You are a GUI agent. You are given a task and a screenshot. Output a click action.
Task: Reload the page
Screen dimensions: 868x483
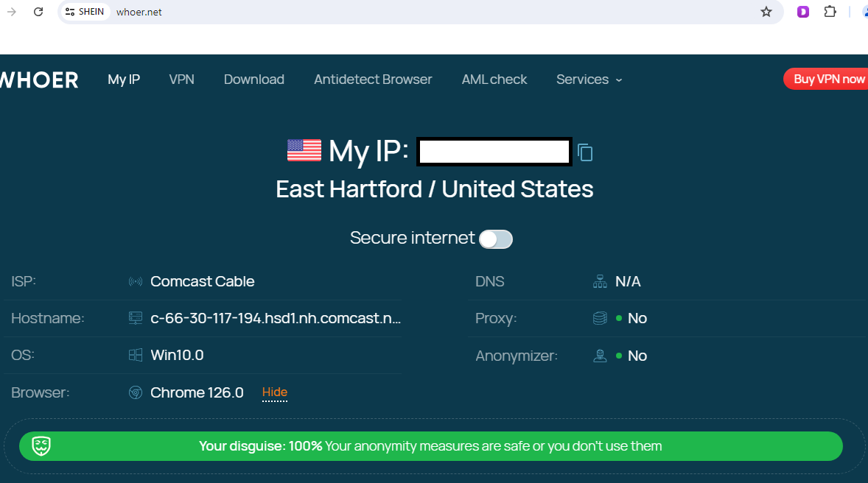pyautogui.click(x=38, y=12)
